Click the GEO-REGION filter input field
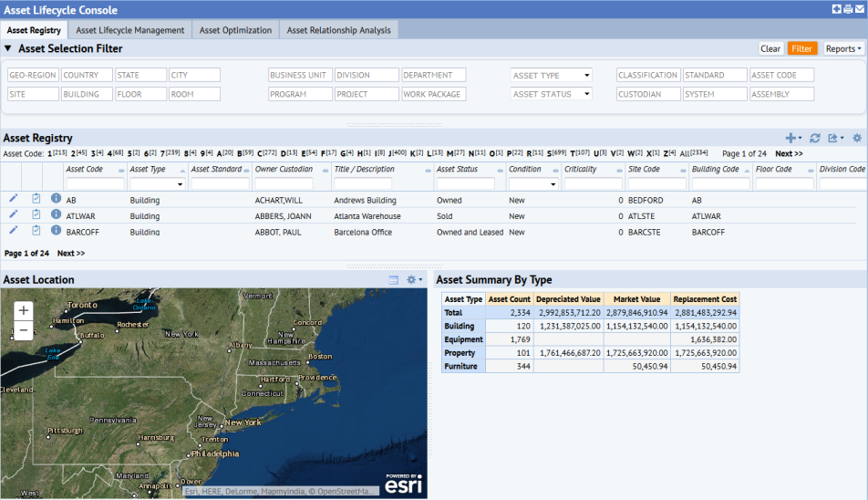The image size is (868, 500). [x=33, y=76]
